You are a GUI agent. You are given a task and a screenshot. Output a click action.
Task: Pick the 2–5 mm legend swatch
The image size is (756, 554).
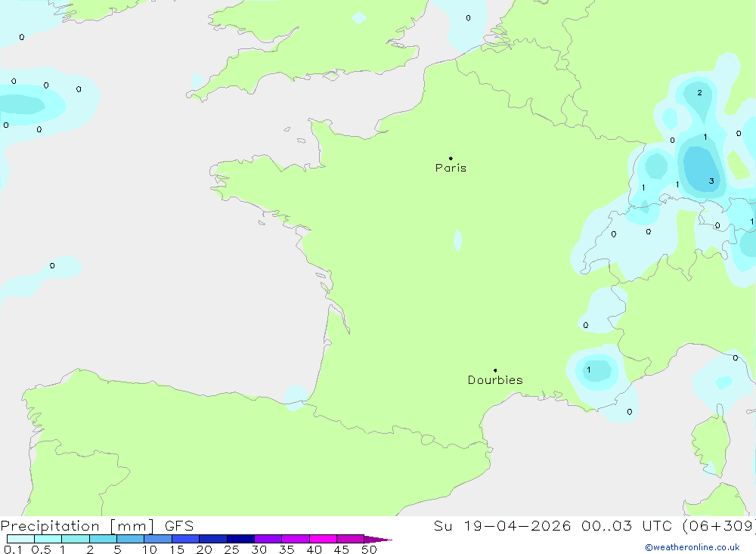coord(103,539)
